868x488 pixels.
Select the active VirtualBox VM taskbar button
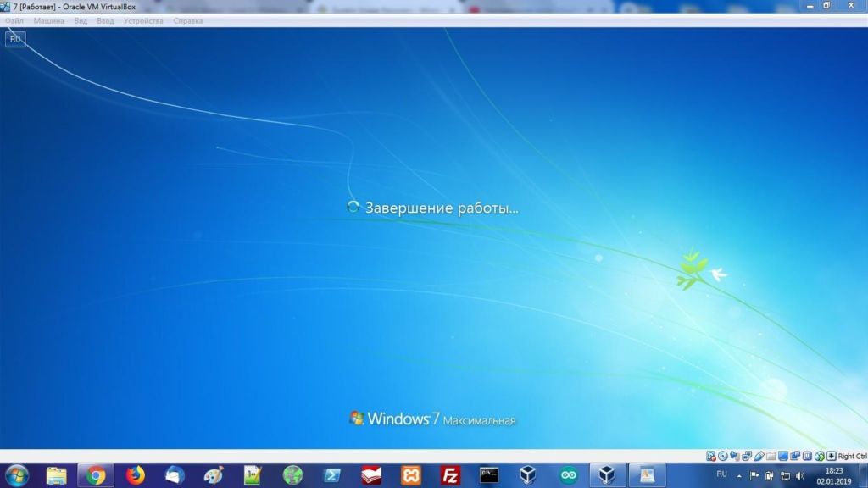607,476
